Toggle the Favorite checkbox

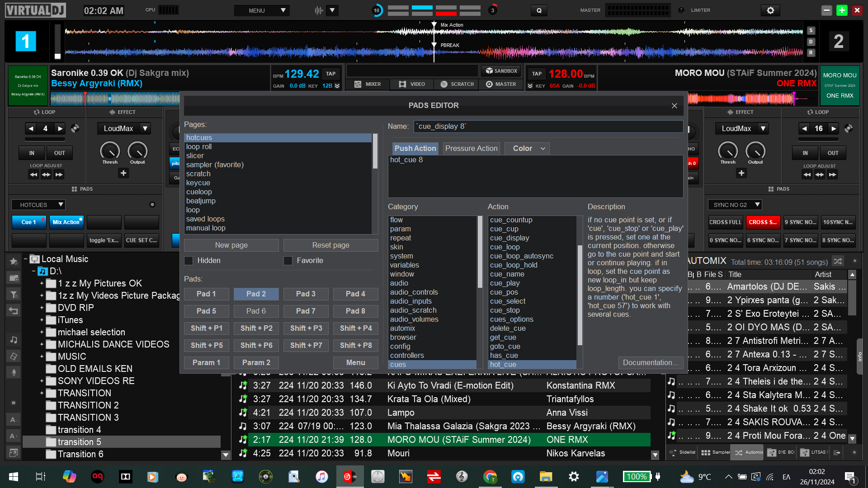288,261
